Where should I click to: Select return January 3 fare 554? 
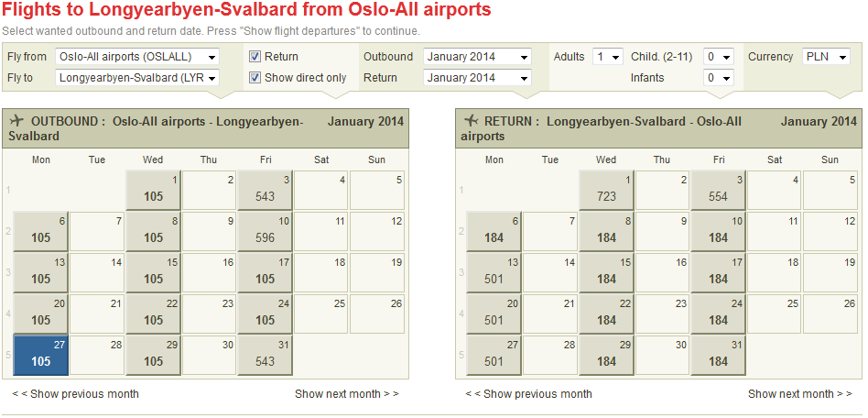click(x=719, y=190)
